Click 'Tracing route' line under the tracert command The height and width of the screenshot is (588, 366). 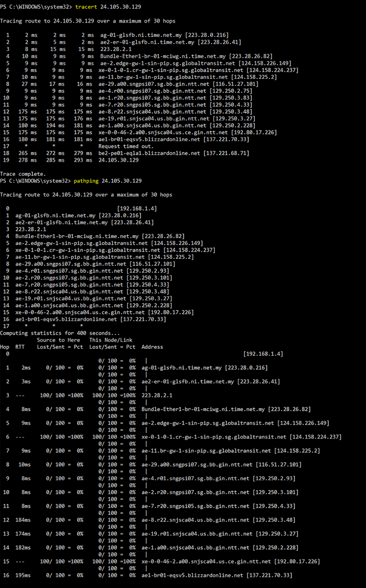point(88,21)
